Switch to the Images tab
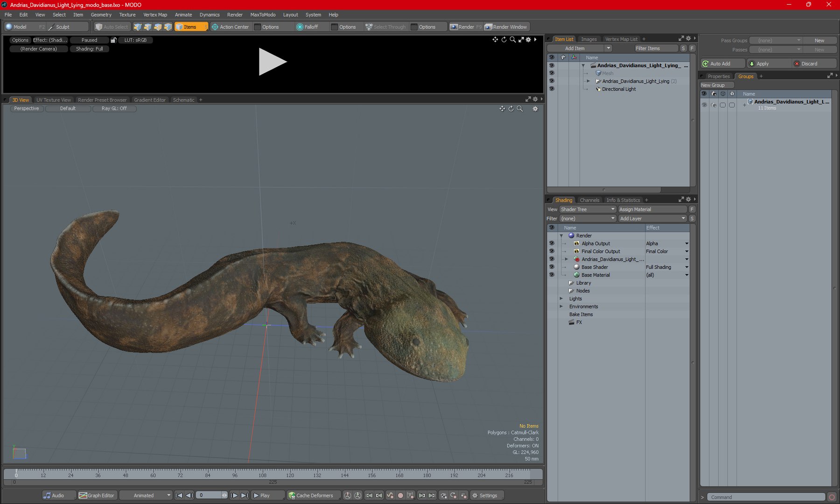The width and height of the screenshot is (840, 504). pyautogui.click(x=588, y=39)
